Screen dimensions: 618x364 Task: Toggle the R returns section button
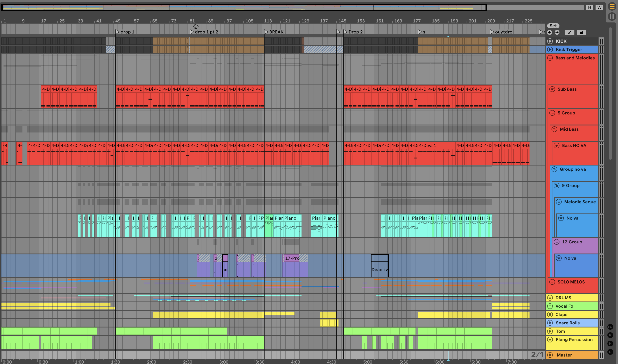click(x=610, y=335)
